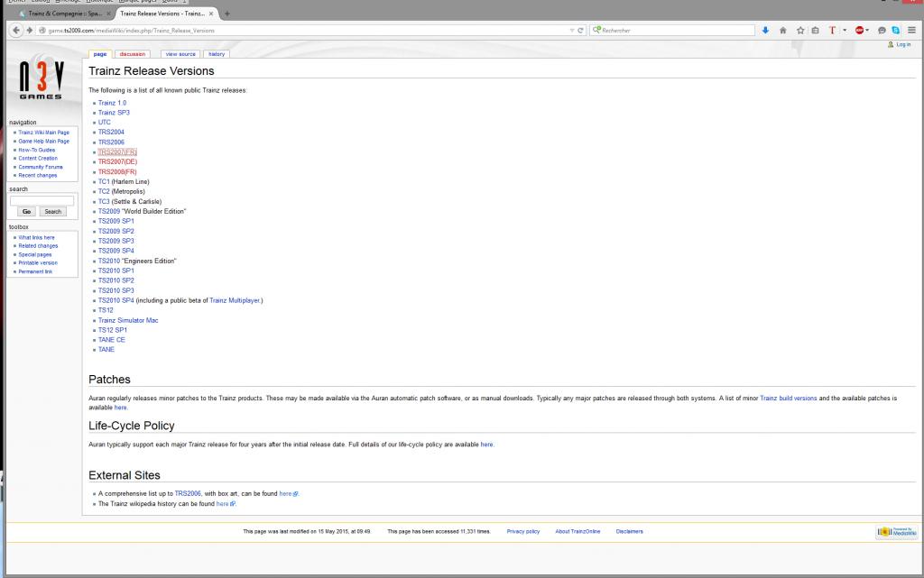Viewport: 924px width, 578px height.
Task: Open Special pages link
Action: 35,255
